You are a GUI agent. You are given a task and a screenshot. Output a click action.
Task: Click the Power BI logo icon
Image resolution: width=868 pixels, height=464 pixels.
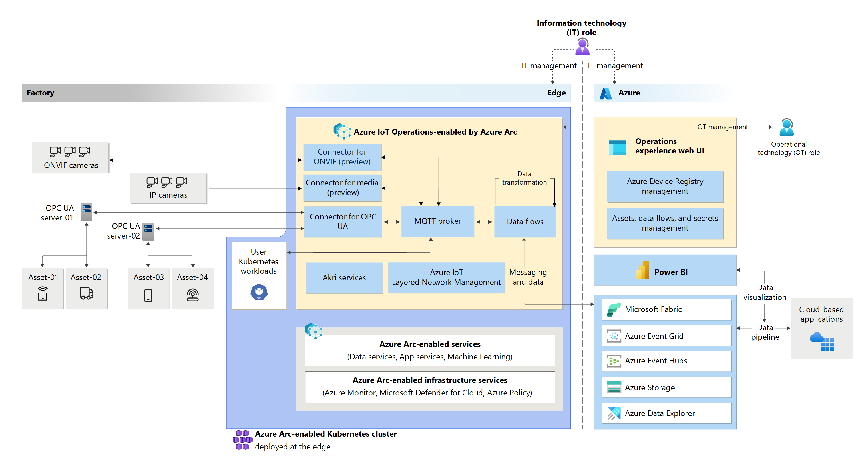(642, 271)
